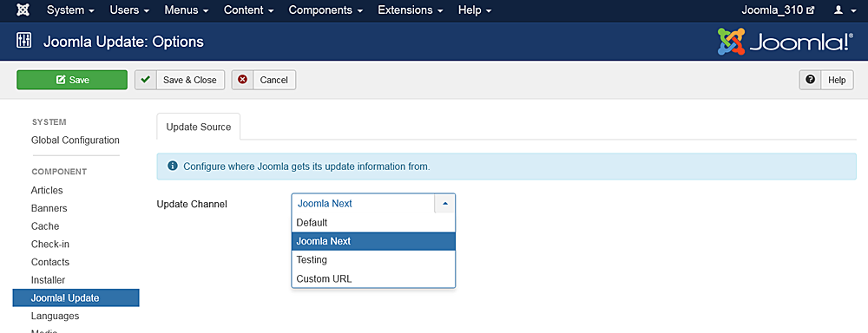
Task: Open the Menus dropdown menu
Action: (187, 10)
